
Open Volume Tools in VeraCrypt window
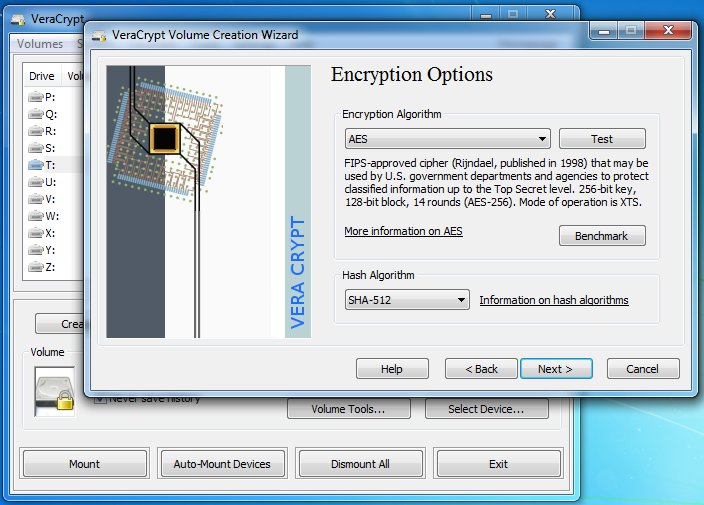(x=348, y=409)
